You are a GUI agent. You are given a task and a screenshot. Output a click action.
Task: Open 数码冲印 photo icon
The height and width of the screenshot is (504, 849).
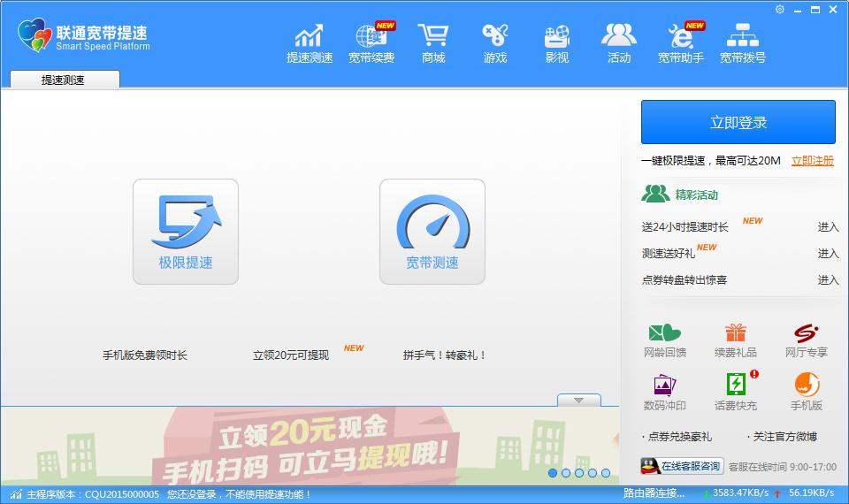pyautogui.click(x=665, y=392)
